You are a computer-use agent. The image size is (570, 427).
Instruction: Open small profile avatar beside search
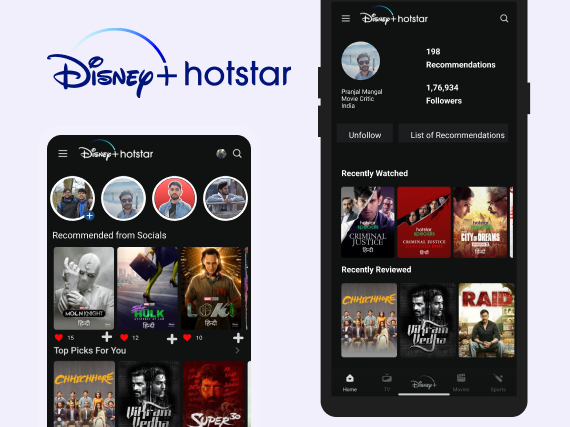[221, 154]
